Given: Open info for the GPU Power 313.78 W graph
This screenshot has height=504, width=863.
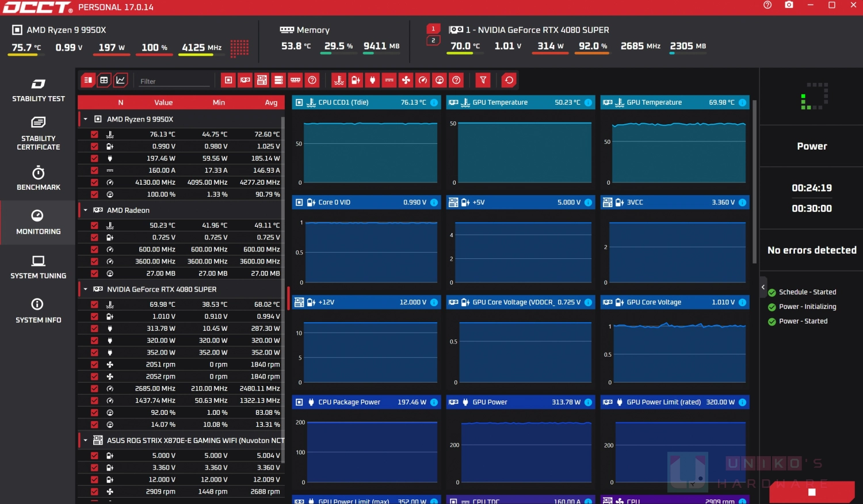Looking at the screenshot, I should (x=588, y=402).
